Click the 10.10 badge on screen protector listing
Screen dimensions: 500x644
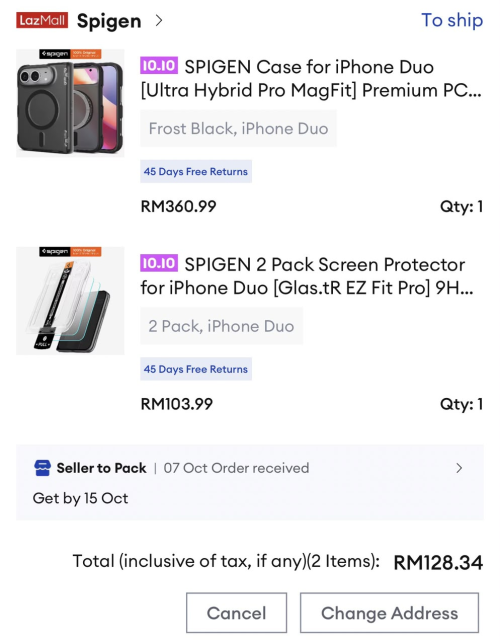coord(159,263)
